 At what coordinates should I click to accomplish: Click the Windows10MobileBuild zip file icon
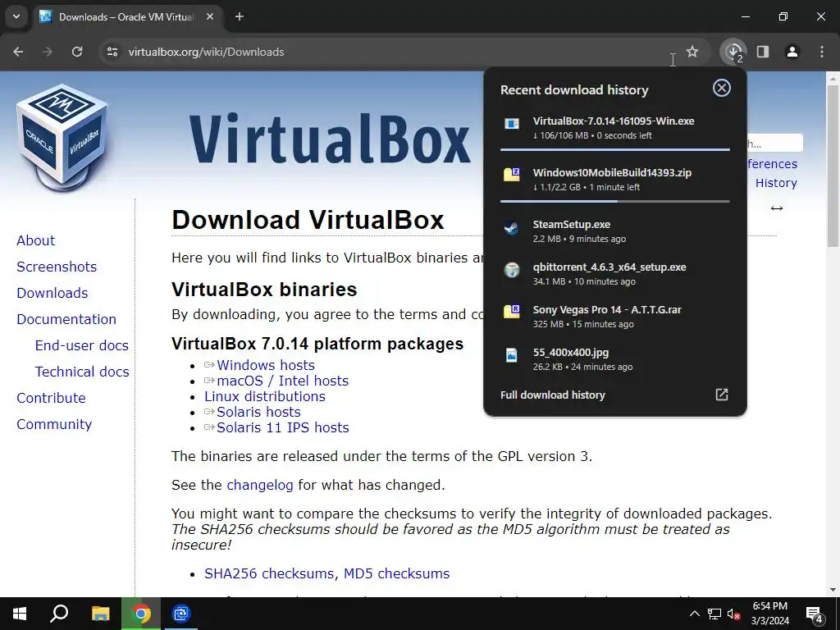click(512, 175)
